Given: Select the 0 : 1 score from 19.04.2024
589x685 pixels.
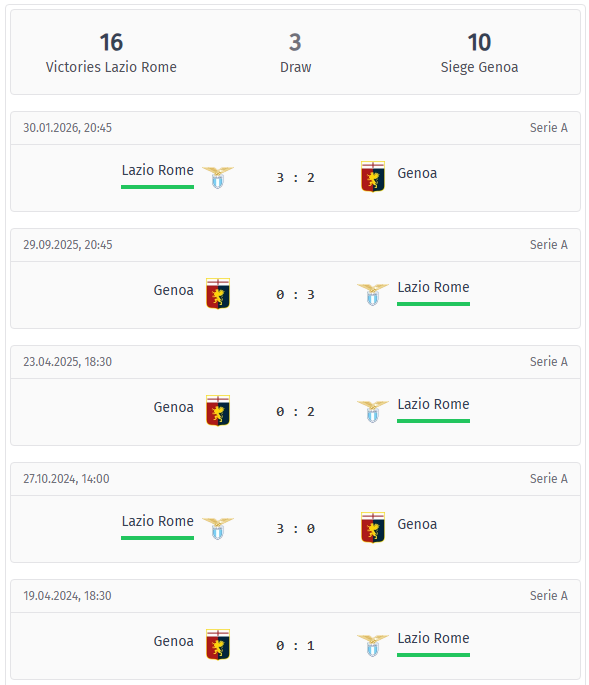Looking at the screenshot, I should click(295, 646).
